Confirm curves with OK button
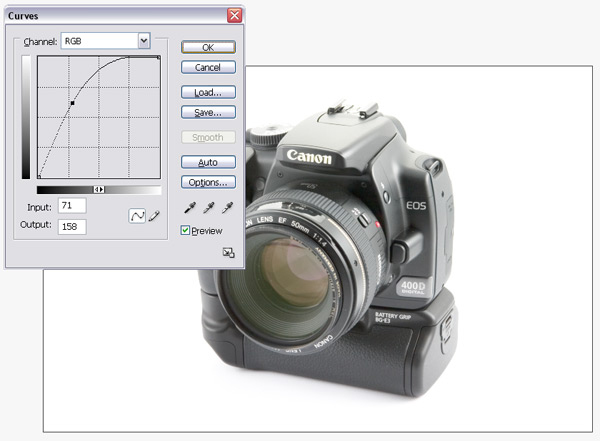Screen dimensions: 600x441 [x=208, y=47]
